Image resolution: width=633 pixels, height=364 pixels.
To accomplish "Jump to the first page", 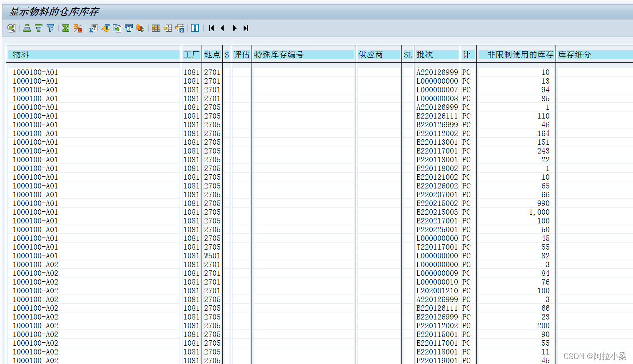I will pos(211,28).
